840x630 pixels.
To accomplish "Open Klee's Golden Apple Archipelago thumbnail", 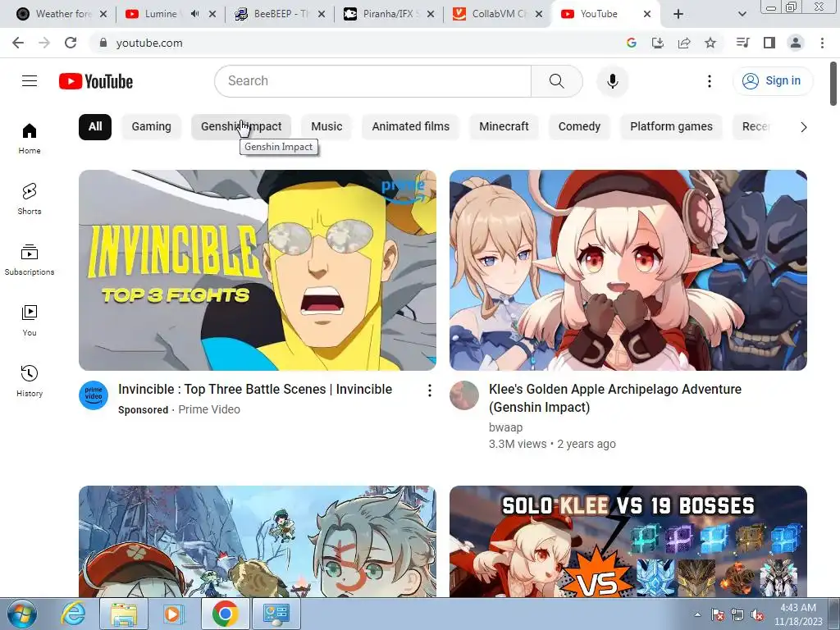I will 628,270.
